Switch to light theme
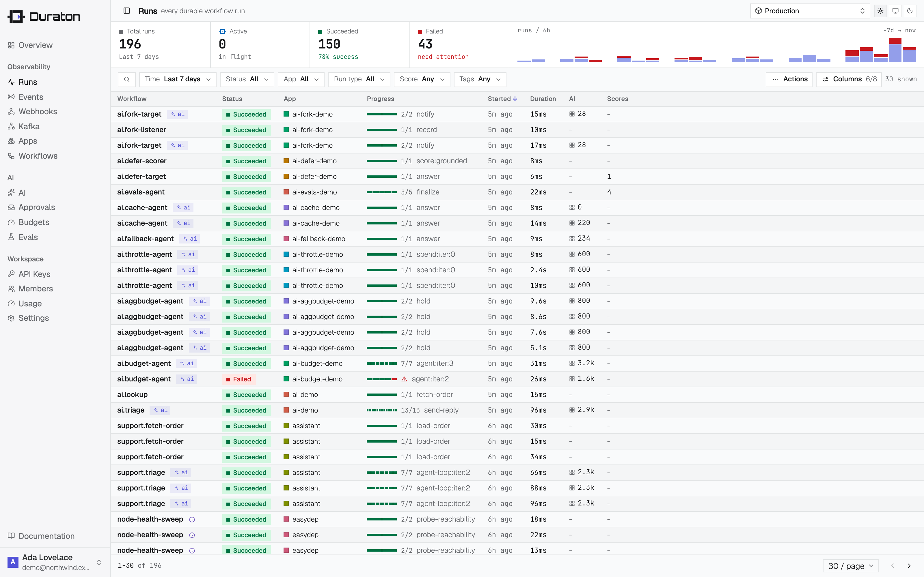 tap(880, 11)
